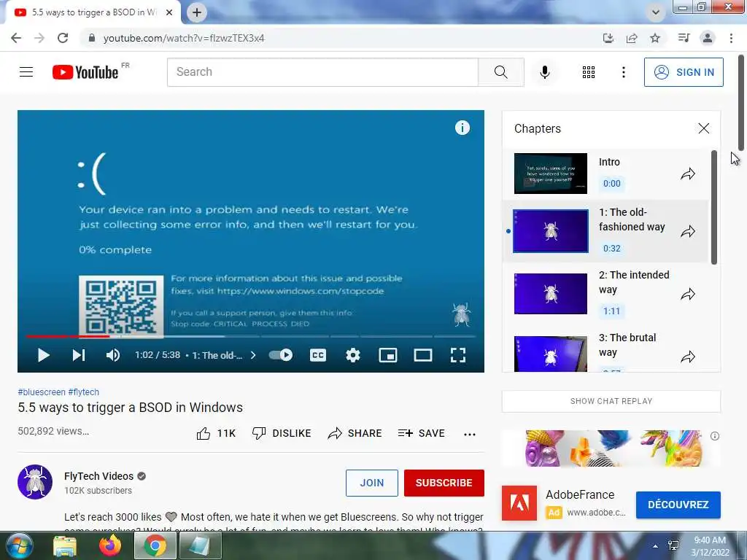Select the Intro chapter thumbnail
The image size is (747, 560).
coord(551,174)
